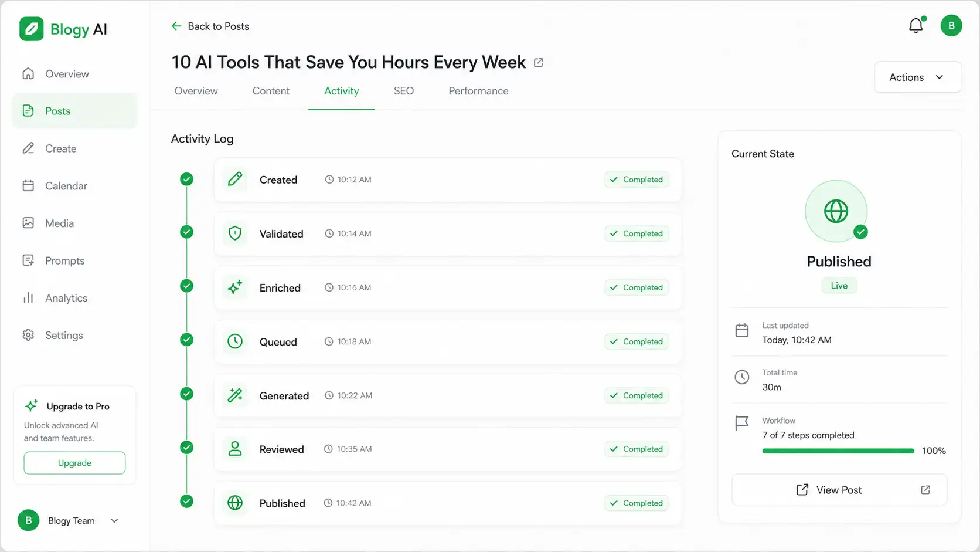Click the timeline checkmark for Generated step
Image resolution: width=980 pixels, height=552 pixels.
[x=187, y=394]
